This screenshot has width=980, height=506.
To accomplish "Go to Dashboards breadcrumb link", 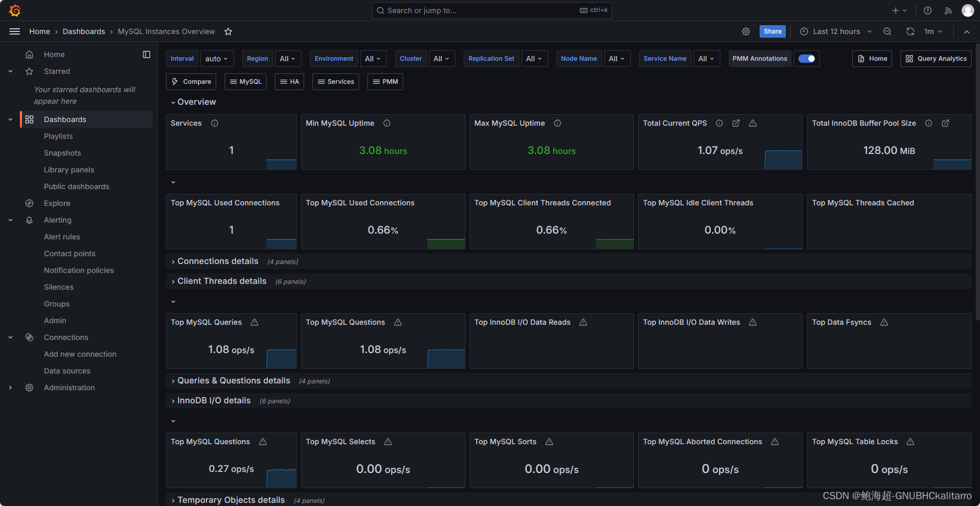I will (84, 31).
